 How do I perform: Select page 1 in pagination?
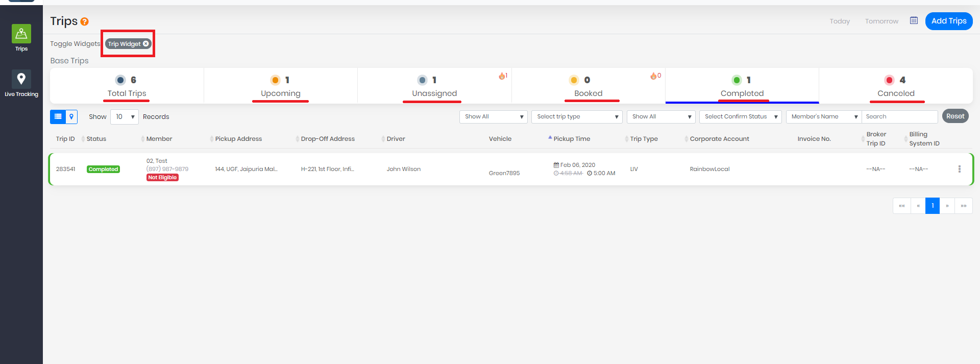pyautogui.click(x=933, y=206)
